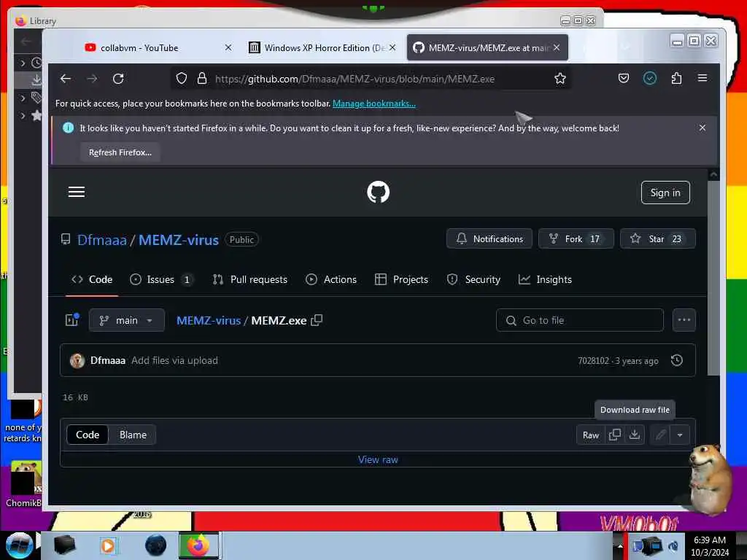Expand Tags item in Library sidebar

(x=23, y=98)
